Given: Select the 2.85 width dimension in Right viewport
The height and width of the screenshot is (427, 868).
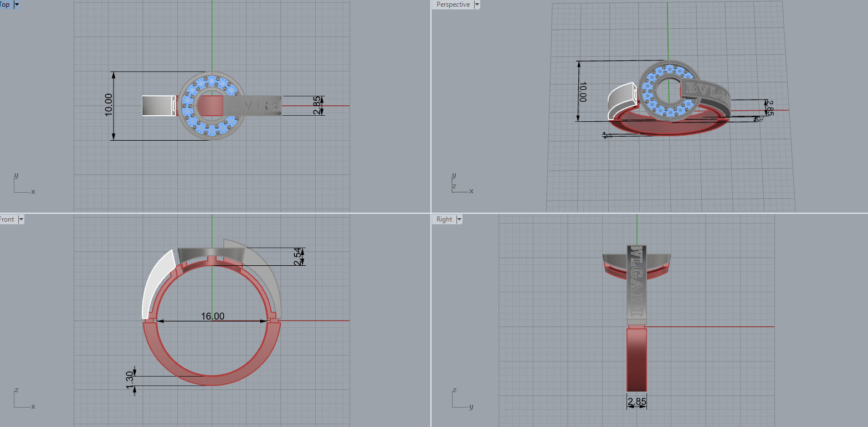Looking at the screenshot, I should point(636,401).
